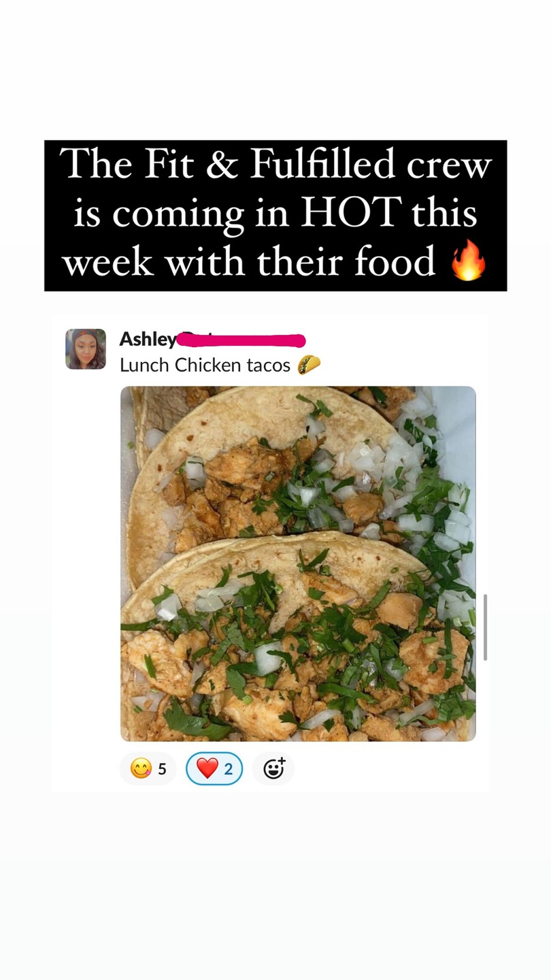Click the taco emoji in the message
The width and height of the screenshot is (551, 980).
[x=309, y=365]
